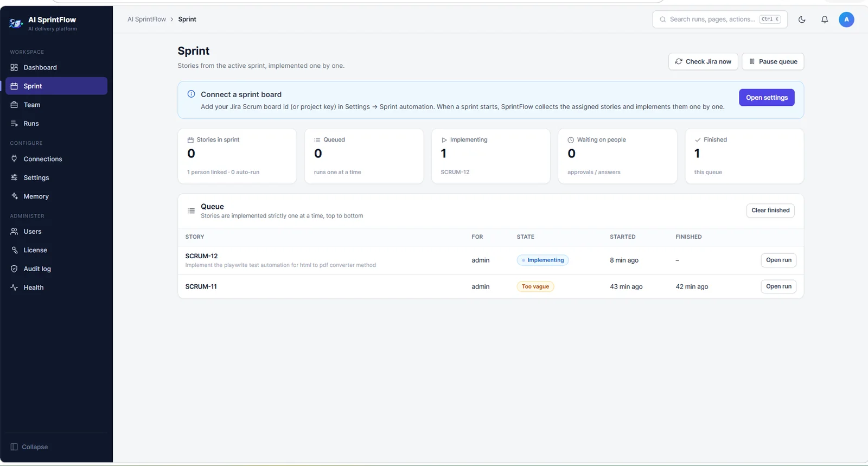The width and height of the screenshot is (868, 466).
Task: Click the STATE column header
Action: point(525,237)
